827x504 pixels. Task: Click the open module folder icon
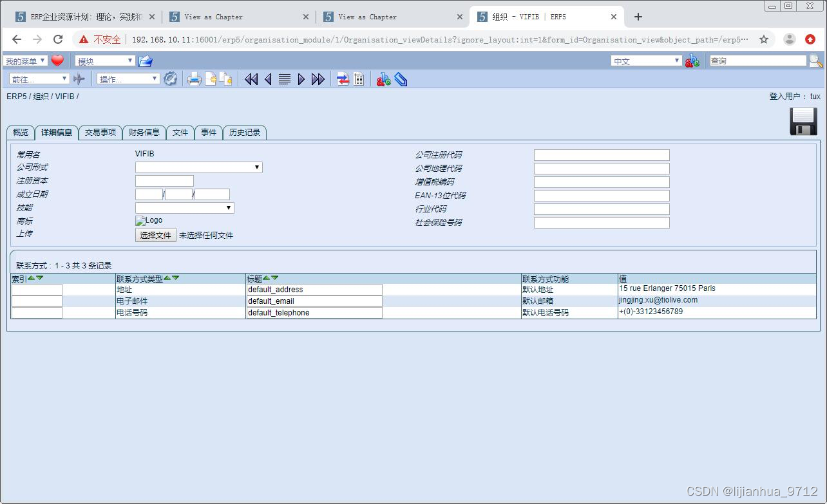coord(144,61)
